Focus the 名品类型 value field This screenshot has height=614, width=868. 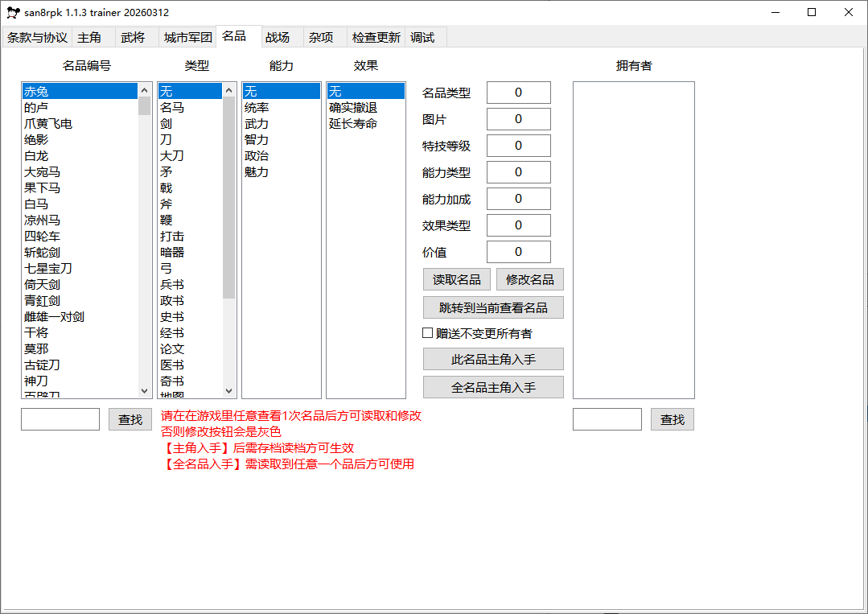pyautogui.click(x=518, y=93)
